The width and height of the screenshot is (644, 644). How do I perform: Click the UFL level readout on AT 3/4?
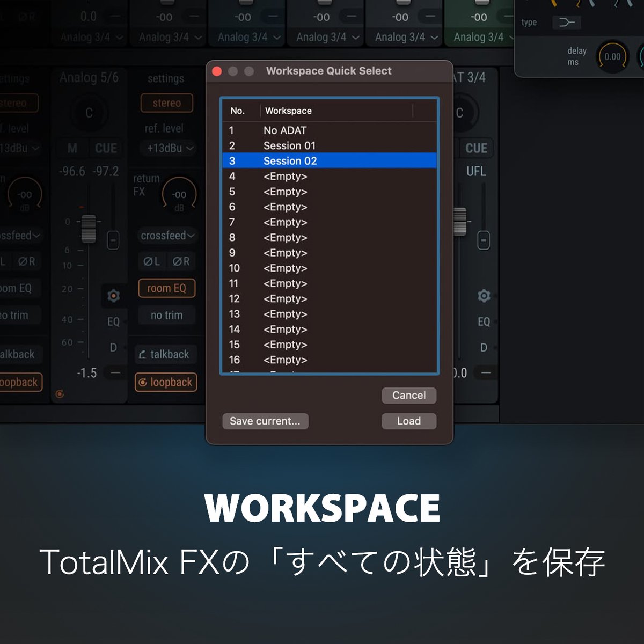(476, 172)
